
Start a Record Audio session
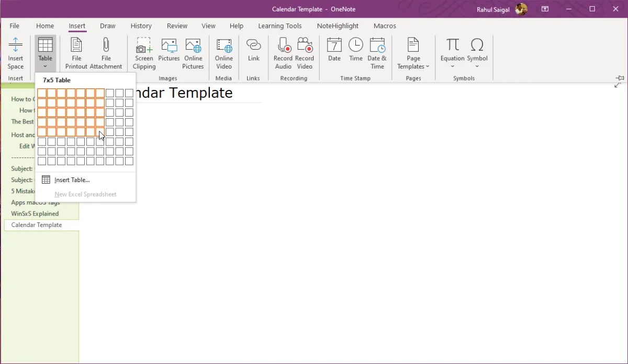[283, 52]
